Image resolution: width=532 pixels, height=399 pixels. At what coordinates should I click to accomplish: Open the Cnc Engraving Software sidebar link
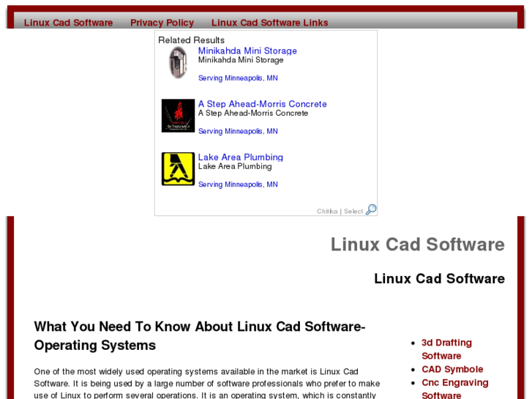pyautogui.click(x=455, y=389)
